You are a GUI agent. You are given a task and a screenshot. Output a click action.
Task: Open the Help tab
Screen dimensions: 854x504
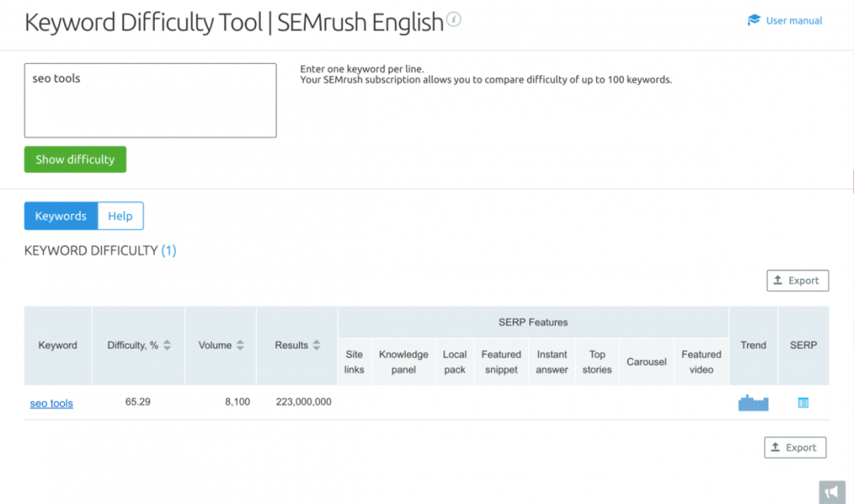120,216
